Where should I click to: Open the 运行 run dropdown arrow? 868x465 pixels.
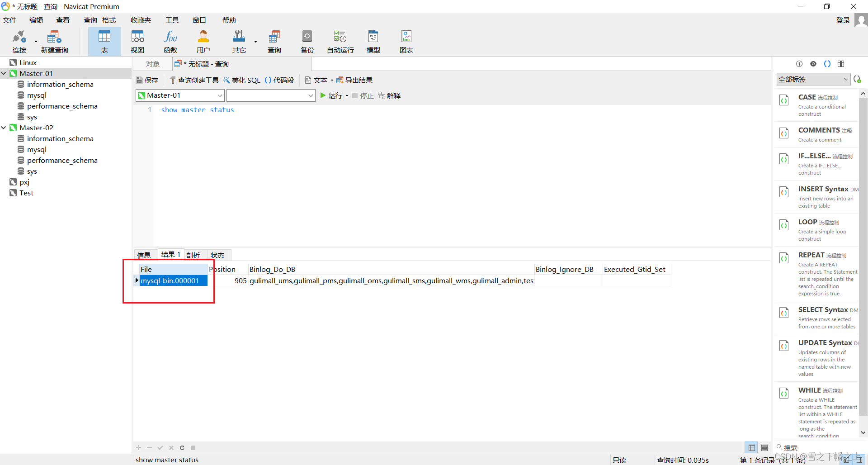coord(347,96)
